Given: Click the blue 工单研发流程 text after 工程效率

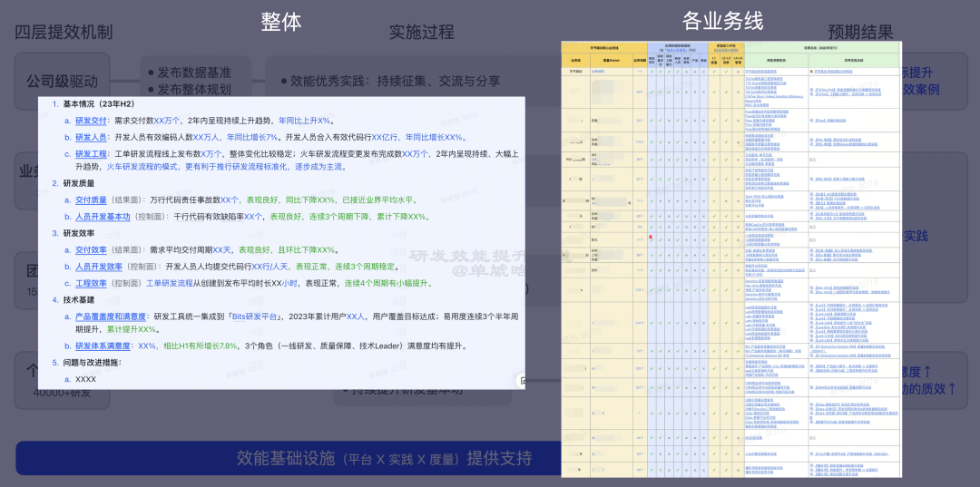Looking at the screenshot, I should point(169,284).
